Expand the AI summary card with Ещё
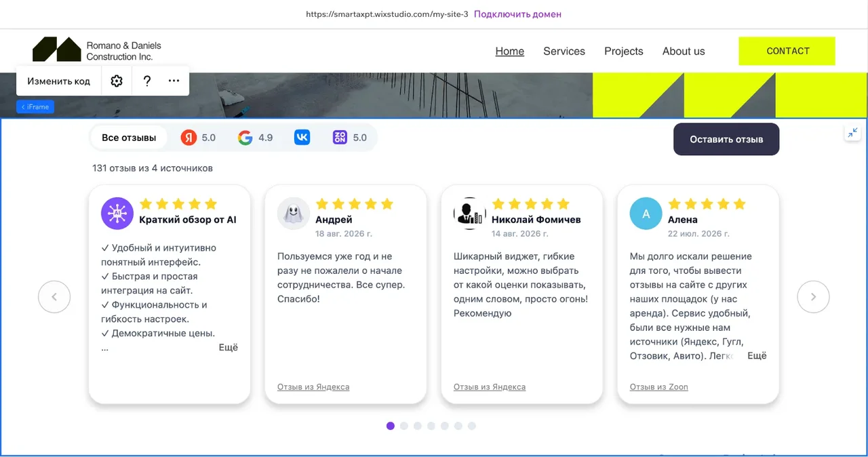868x457 pixels. [229, 347]
